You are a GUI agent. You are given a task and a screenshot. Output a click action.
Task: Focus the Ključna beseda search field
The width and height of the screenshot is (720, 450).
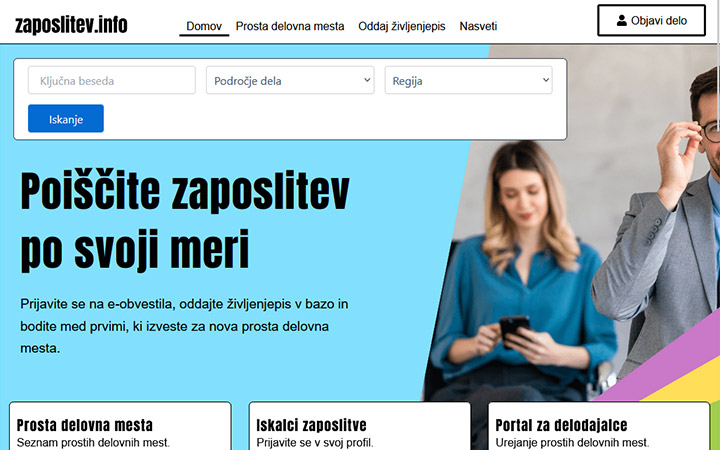pyautogui.click(x=112, y=81)
